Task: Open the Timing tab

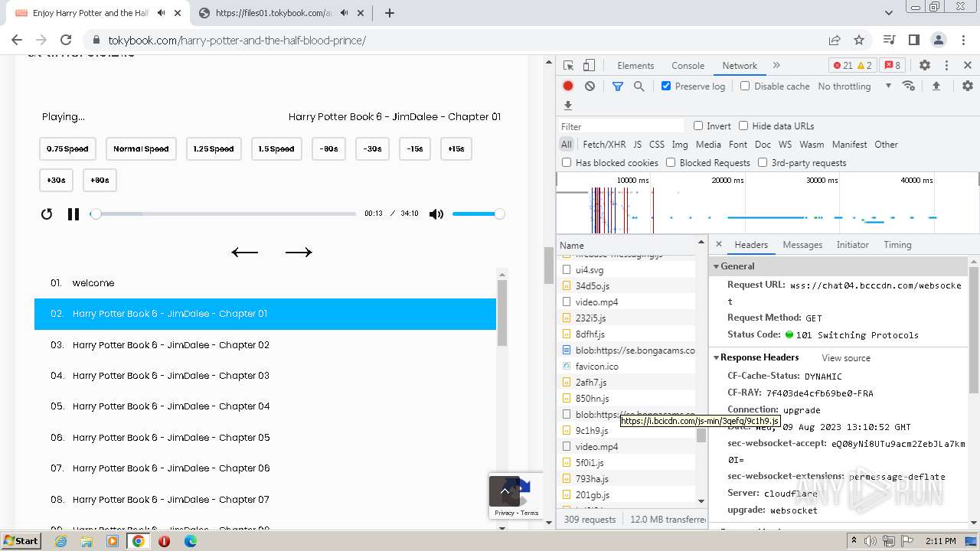Action: [x=897, y=245]
